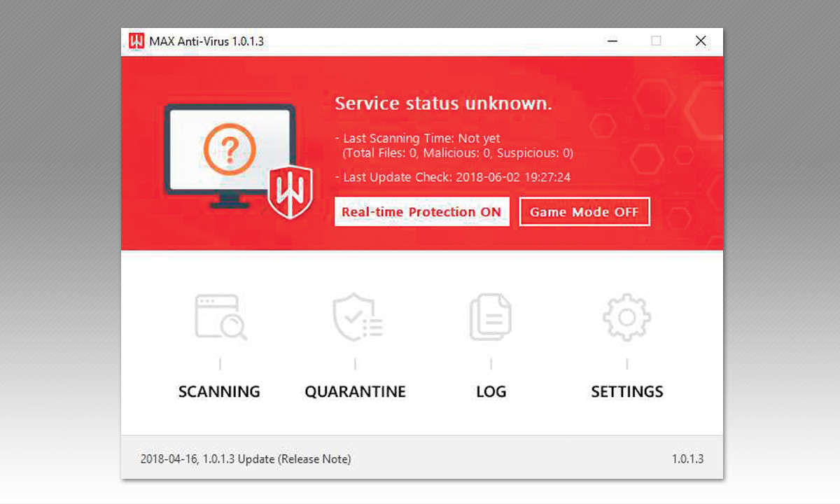Select the QUARANTINE label
Screen dimensions: 840x504
[x=356, y=391]
